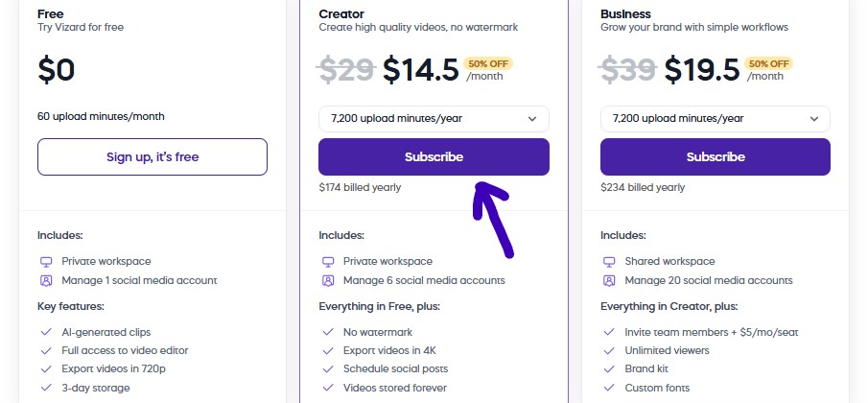Click the Business plan shared workspace icon
868x403 pixels.
[609, 261]
